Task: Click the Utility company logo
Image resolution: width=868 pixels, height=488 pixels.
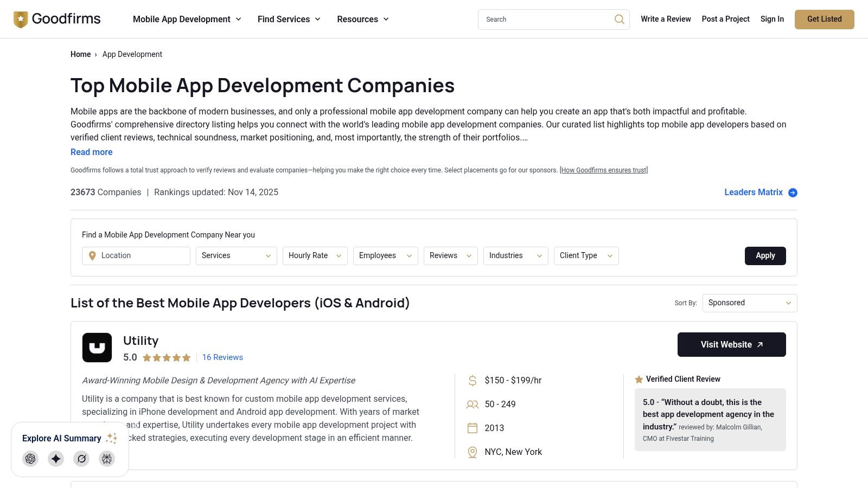Action: point(97,347)
